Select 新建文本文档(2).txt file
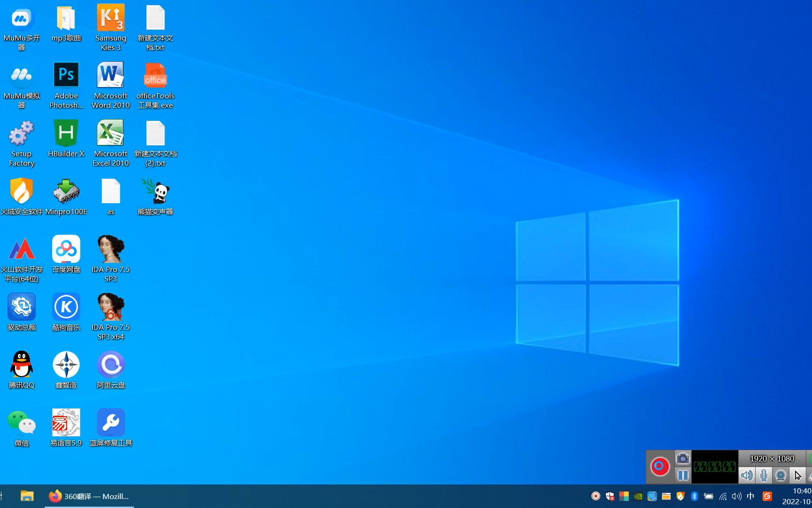 pyautogui.click(x=155, y=143)
